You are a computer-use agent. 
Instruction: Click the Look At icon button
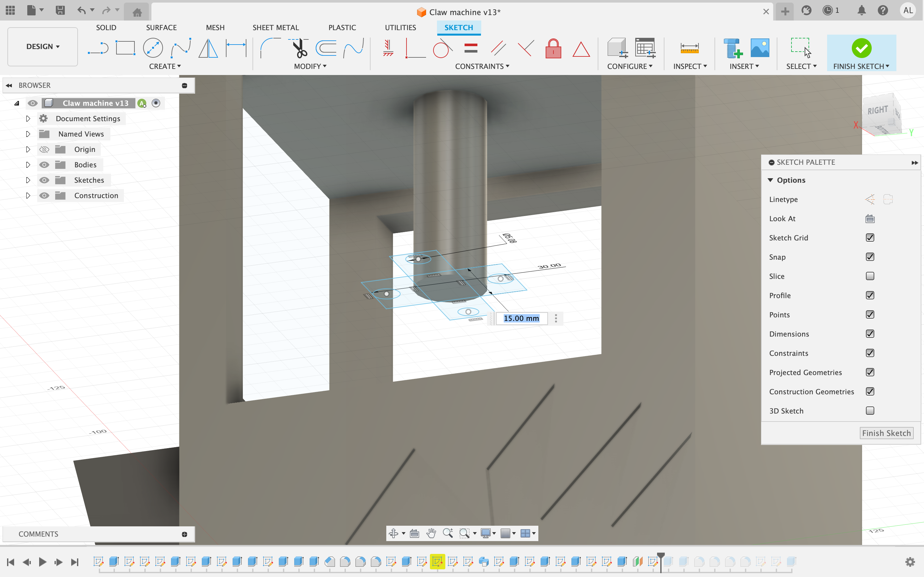click(x=870, y=218)
